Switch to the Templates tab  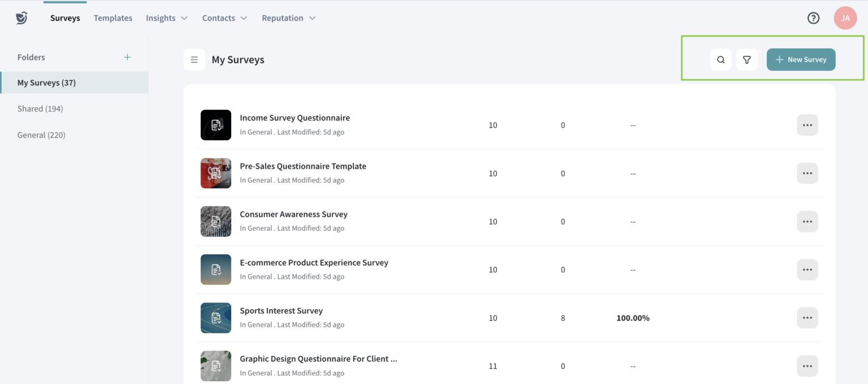pos(113,18)
